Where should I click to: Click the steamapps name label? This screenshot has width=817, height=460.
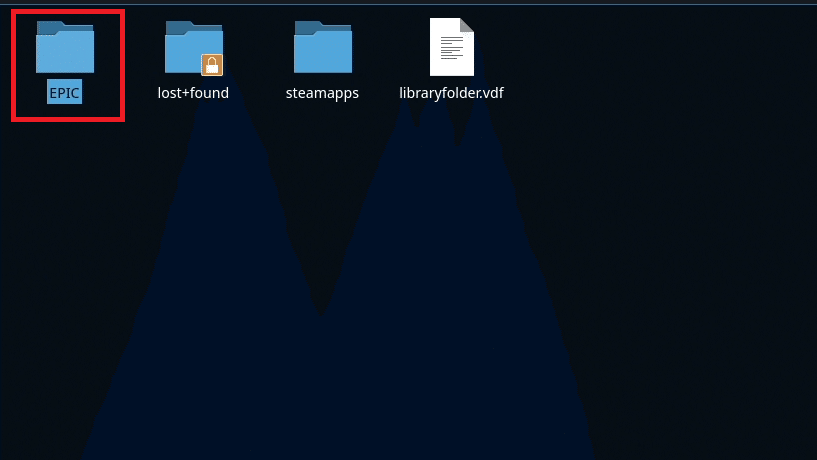point(322,93)
